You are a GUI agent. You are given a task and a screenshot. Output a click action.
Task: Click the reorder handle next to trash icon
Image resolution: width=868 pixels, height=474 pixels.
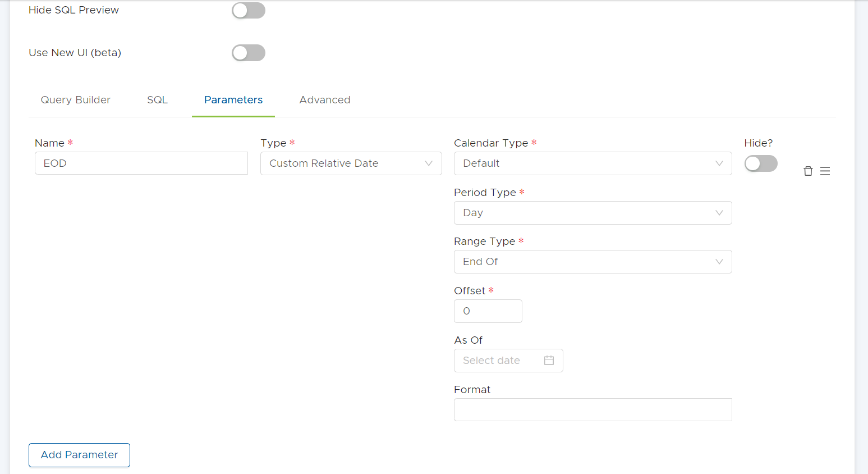pos(825,171)
